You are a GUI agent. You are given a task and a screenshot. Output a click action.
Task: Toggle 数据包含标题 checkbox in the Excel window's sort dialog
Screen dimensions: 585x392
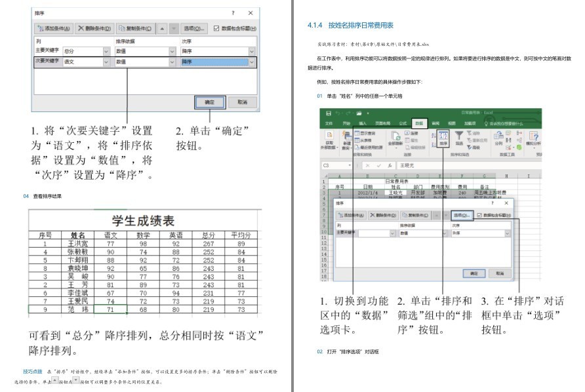pos(479,215)
